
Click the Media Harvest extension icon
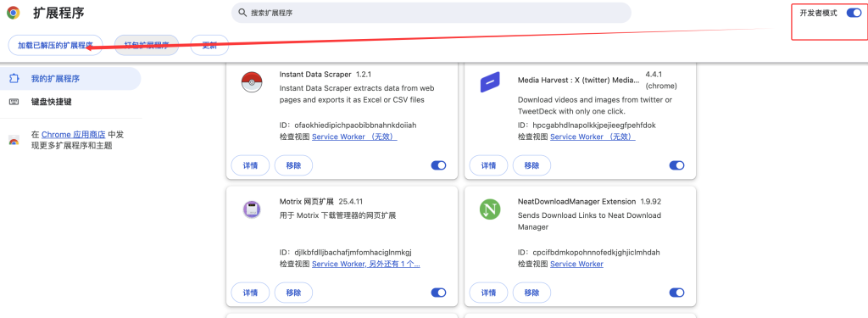click(x=489, y=83)
